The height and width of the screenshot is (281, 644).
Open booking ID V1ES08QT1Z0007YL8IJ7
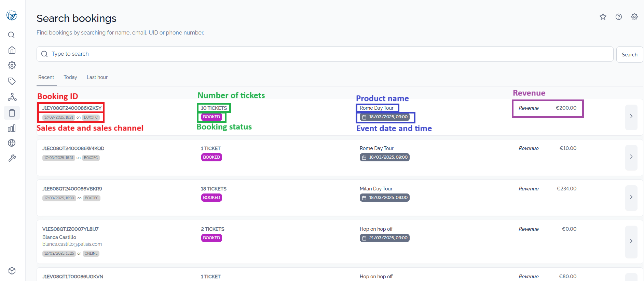(x=70, y=229)
